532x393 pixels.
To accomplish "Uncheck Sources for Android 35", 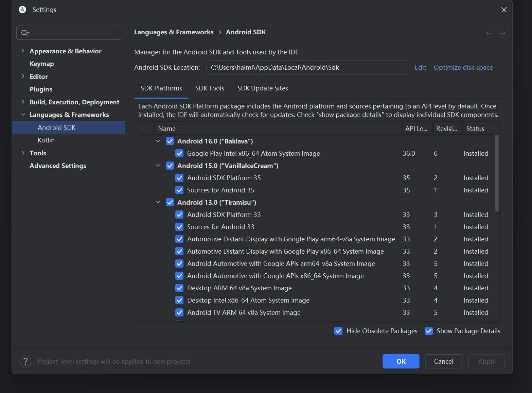I will (x=179, y=190).
